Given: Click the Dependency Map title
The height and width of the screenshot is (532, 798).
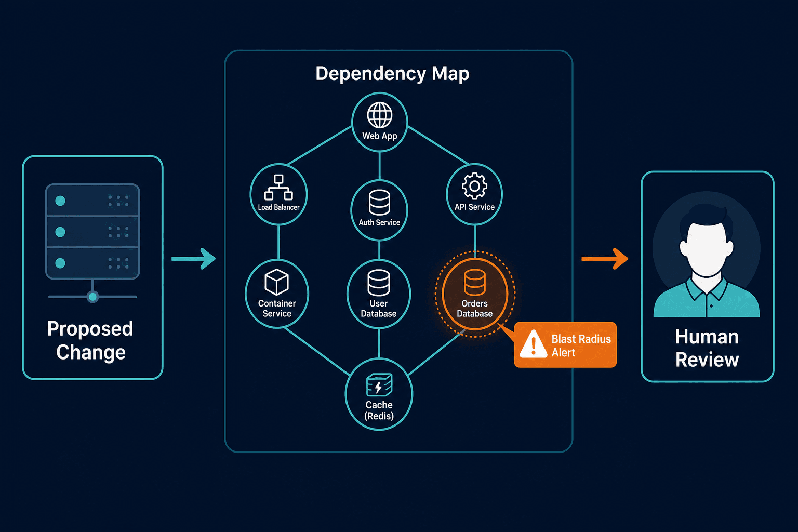Looking at the screenshot, I should 392,73.
